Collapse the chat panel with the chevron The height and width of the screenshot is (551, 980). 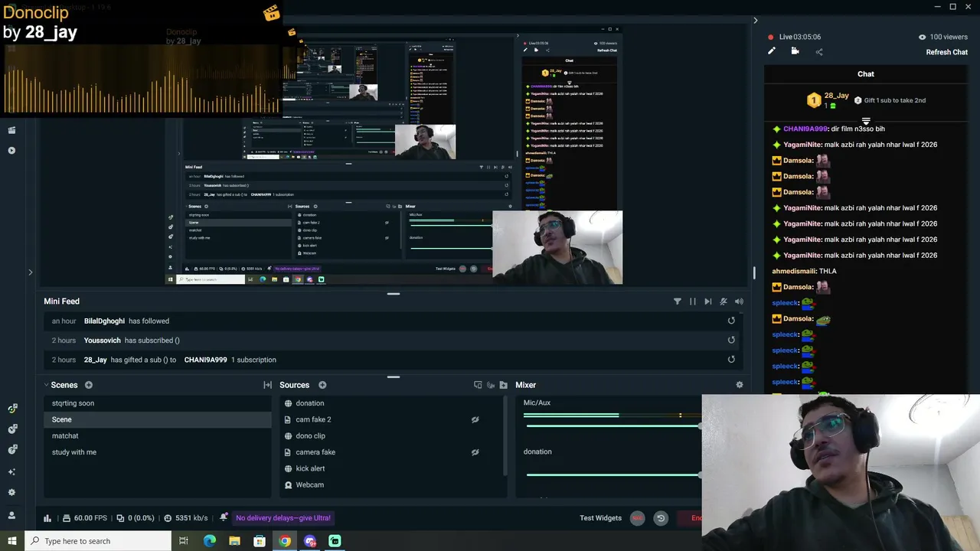click(x=755, y=21)
